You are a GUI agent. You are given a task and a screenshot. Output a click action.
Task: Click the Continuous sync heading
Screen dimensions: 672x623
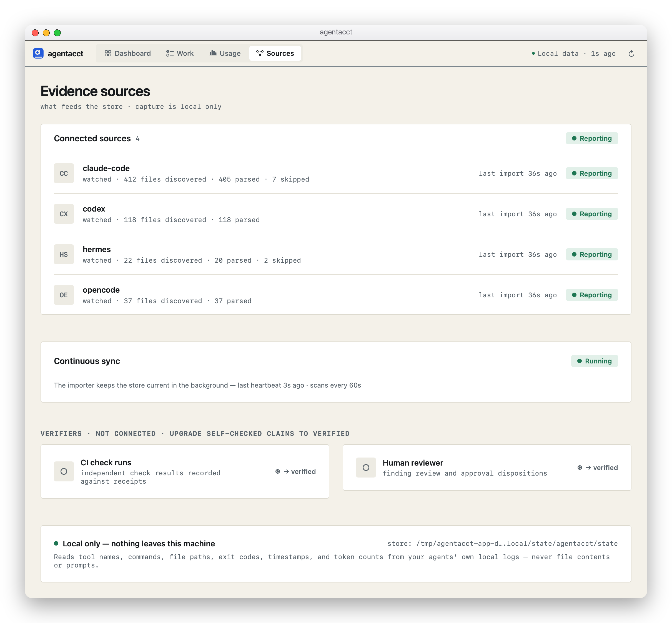coord(87,361)
